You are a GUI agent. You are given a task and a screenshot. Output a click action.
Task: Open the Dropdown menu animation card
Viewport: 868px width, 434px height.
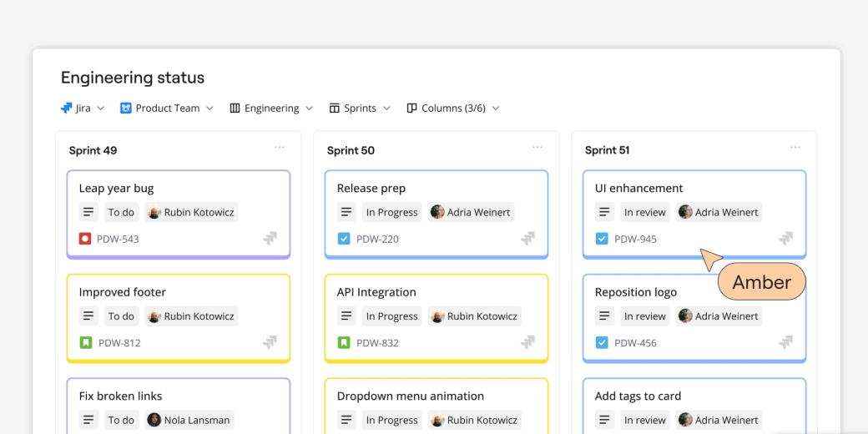pos(410,396)
